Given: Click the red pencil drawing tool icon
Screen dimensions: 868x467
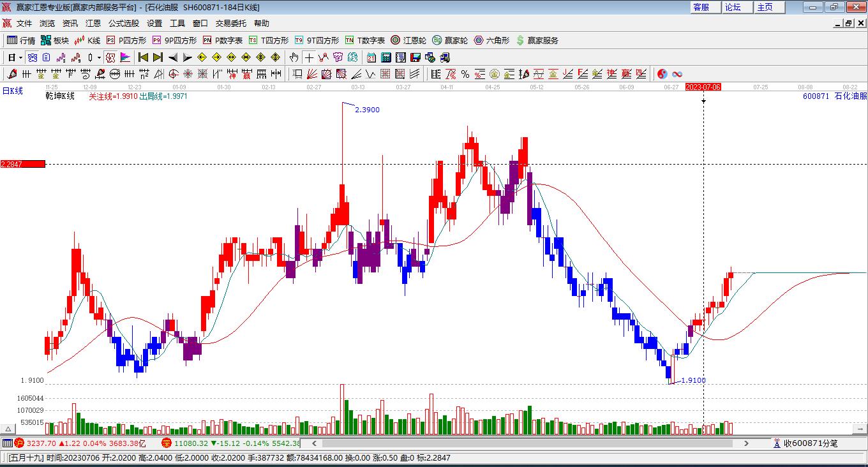Looking at the screenshot, I should [x=11, y=74].
